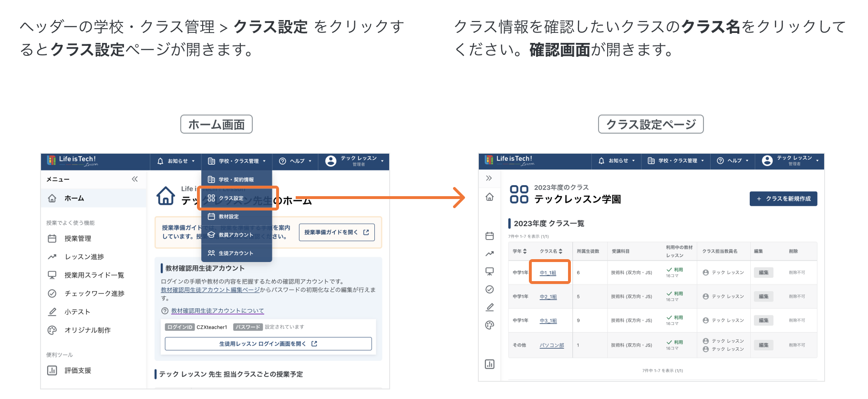Open レッスン進捗 via its trend-line icon in the labeled menu
Viewport: 868px width, 399px height.
[x=52, y=257]
